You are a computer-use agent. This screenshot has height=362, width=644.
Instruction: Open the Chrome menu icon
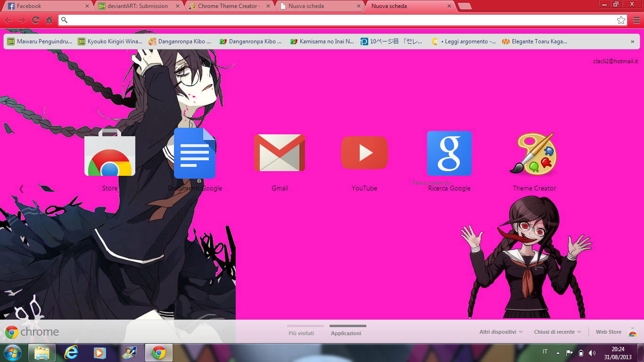[x=636, y=20]
